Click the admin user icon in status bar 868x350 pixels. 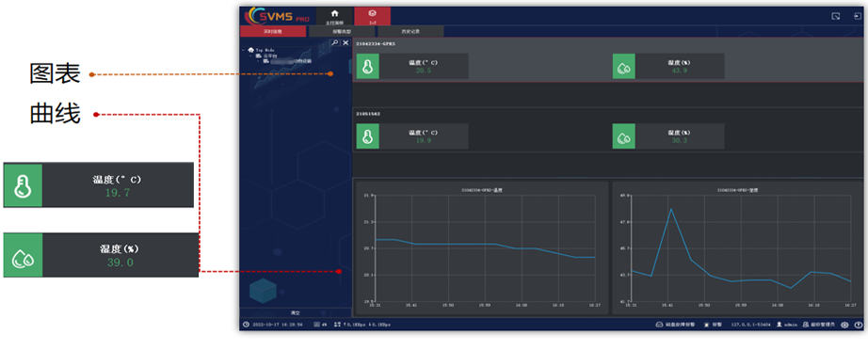[x=780, y=326]
